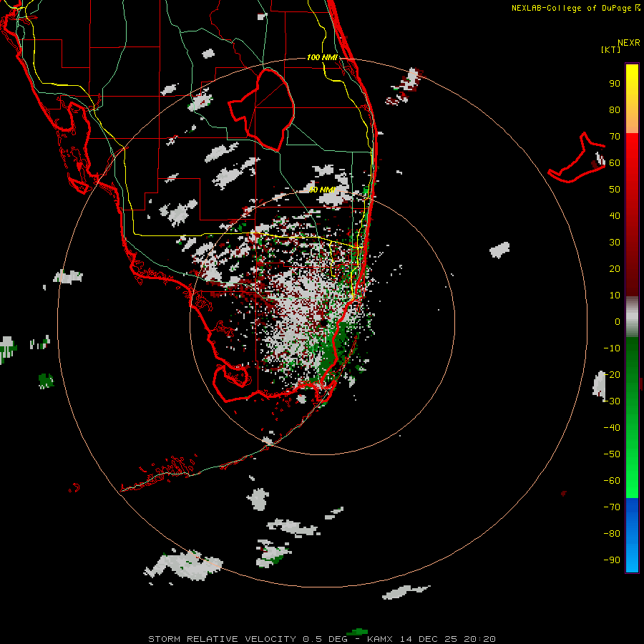Select the -80 value on the velocity scale
The image size is (644, 644).
[612, 534]
